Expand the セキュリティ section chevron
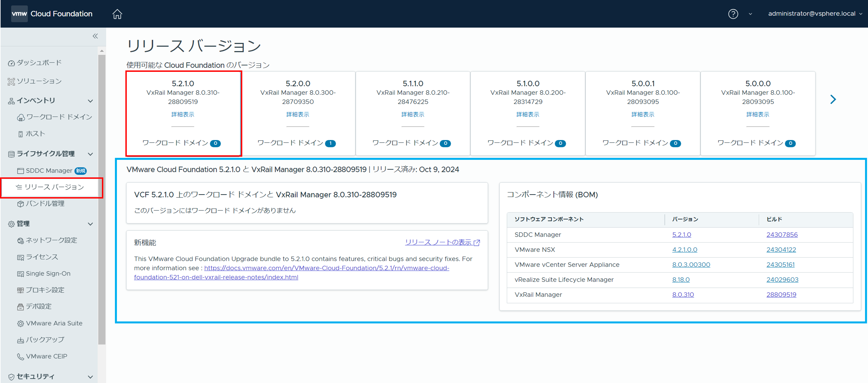Image resolution: width=868 pixels, height=383 pixels. pyautogui.click(x=90, y=377)
